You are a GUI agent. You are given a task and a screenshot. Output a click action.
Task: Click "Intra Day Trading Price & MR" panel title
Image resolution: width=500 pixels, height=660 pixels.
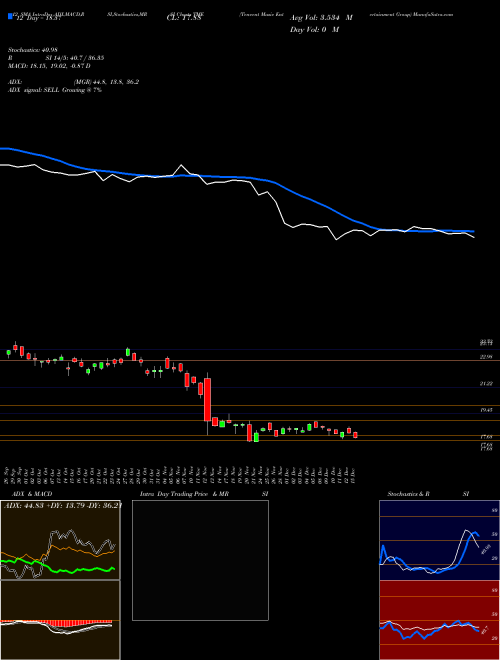point(184,494)
